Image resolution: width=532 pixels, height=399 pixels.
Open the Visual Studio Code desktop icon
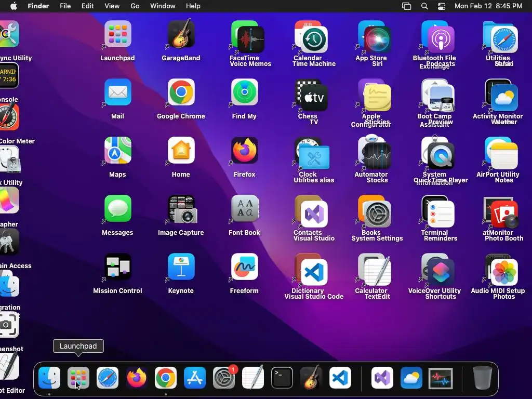tap(314, 272)
